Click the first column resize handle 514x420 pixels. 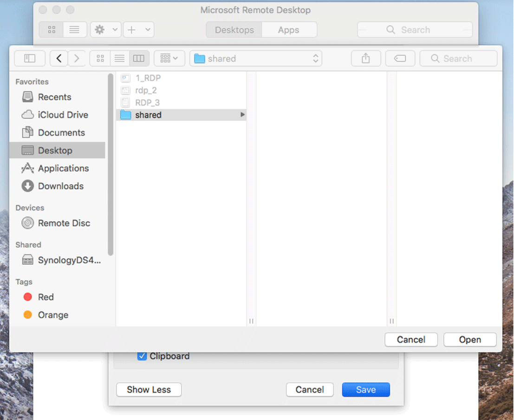251,321
